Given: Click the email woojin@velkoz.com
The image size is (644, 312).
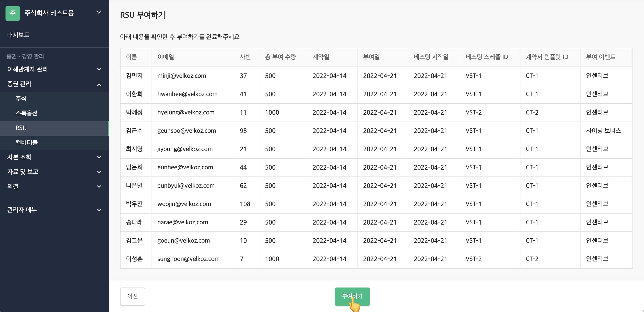Looking at the screenshot, I should 184,204.
